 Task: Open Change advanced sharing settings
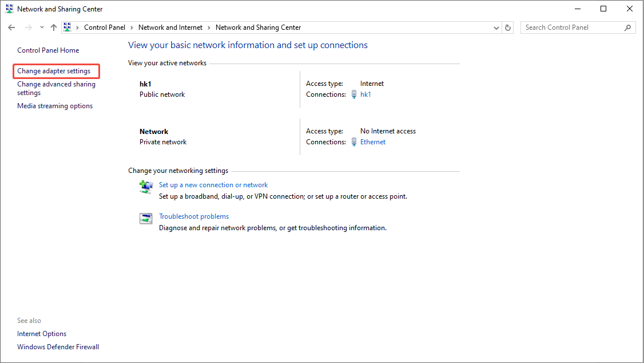click(56, 88)
